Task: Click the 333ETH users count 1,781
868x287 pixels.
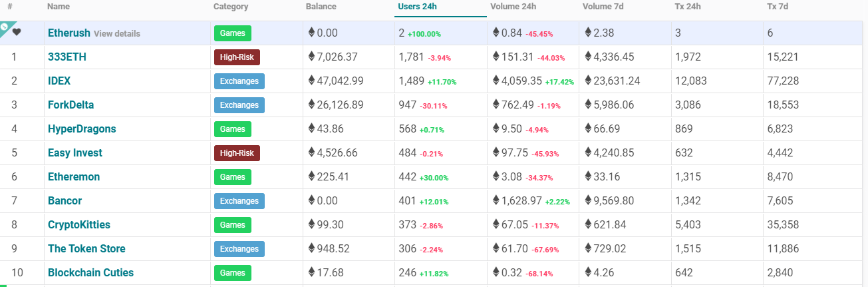Action: coord(411,57)
